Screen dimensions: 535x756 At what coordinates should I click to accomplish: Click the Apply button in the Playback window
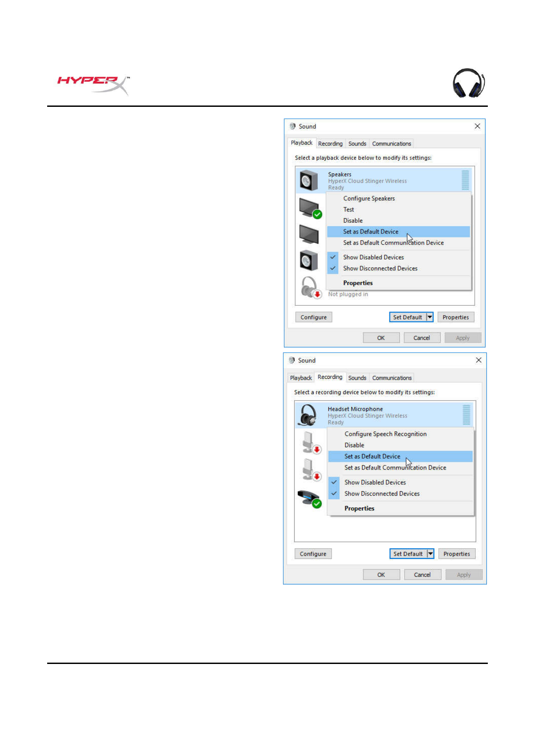click(x=463, y=338)
